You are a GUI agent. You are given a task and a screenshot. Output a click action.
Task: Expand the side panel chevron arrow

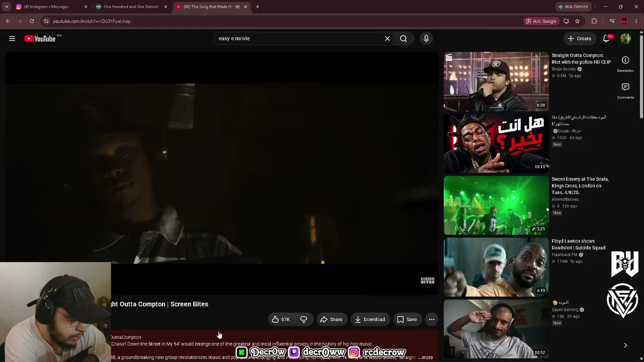[x=625, y=345]
